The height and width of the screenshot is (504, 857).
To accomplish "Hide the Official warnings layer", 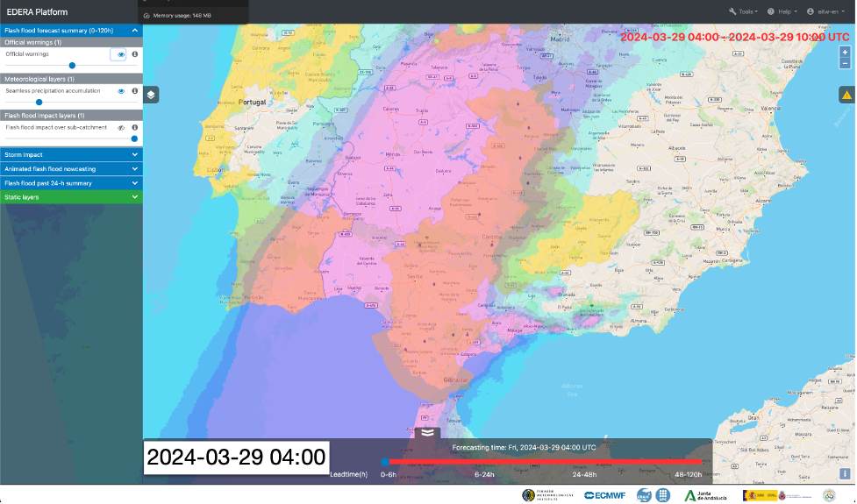I will coord(120,54).
